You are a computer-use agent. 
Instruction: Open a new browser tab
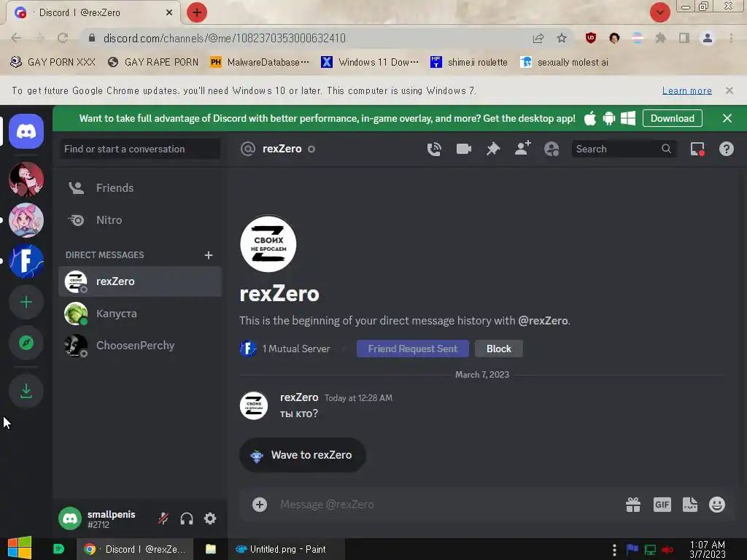pyautogui.click(x=197, y=12)
